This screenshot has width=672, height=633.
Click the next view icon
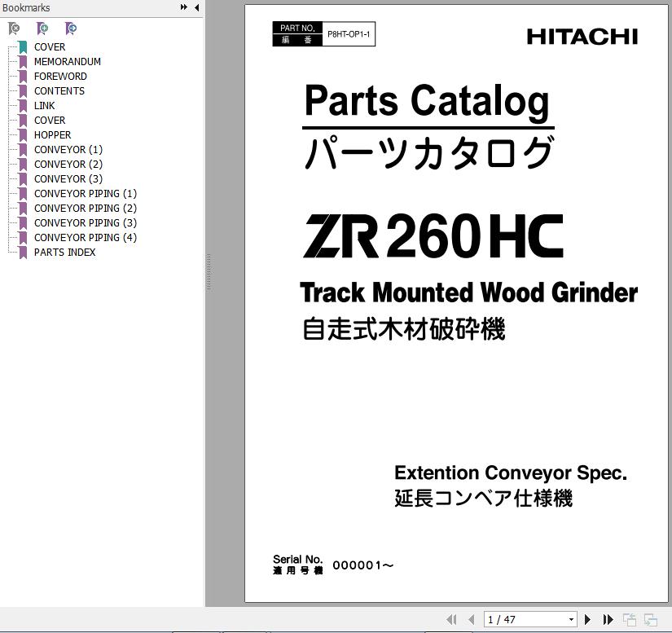650,620
